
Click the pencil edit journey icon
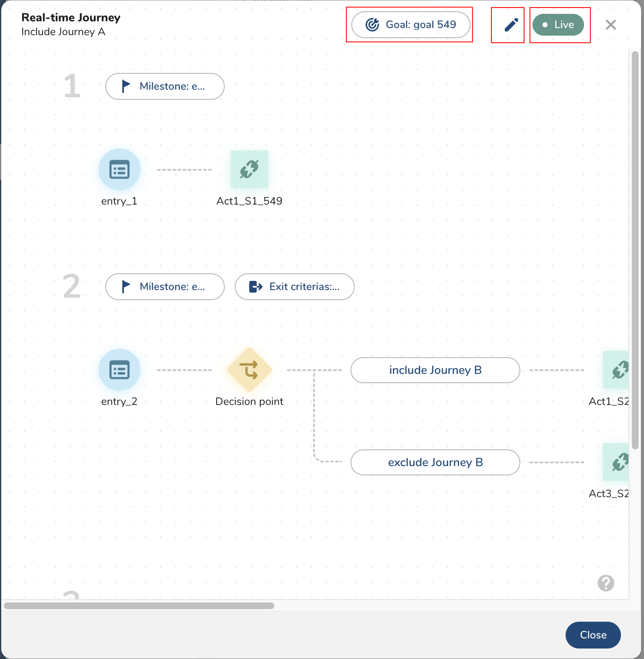511,25
